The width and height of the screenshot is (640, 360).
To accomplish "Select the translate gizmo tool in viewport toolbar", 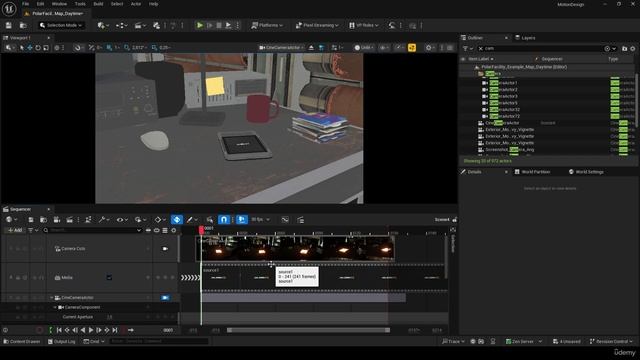I will point(30,48).
